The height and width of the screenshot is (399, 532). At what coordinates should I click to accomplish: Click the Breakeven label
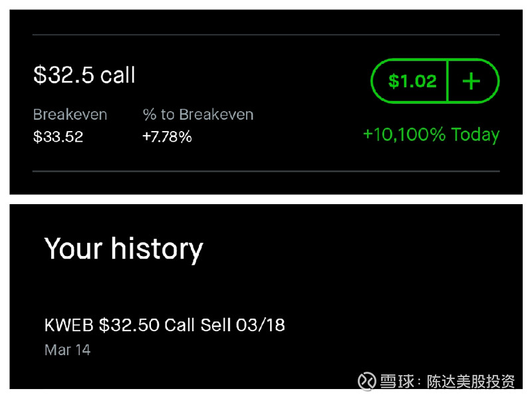[x=70, y=114]
